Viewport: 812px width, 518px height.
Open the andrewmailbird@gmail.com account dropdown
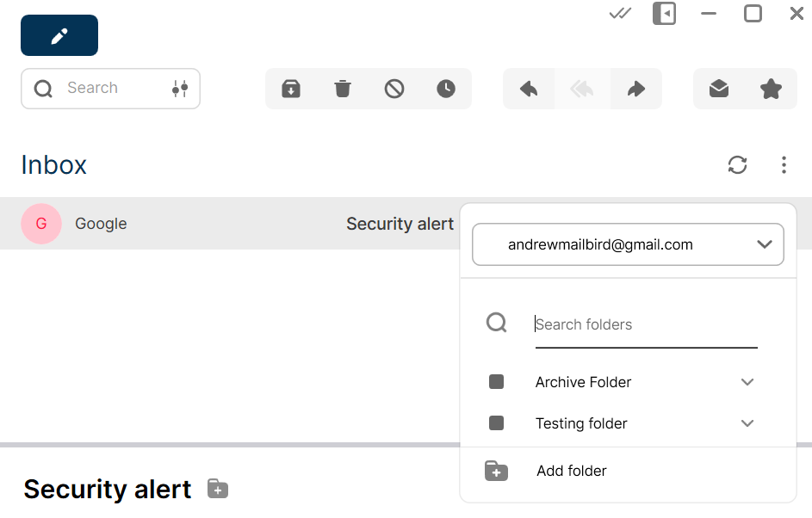coord(629,244)
